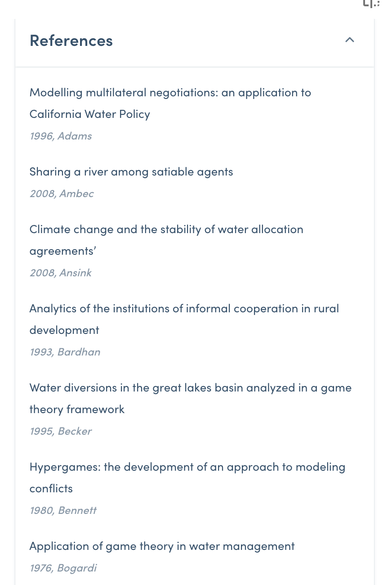Click the References heading text

coord(71,41)
